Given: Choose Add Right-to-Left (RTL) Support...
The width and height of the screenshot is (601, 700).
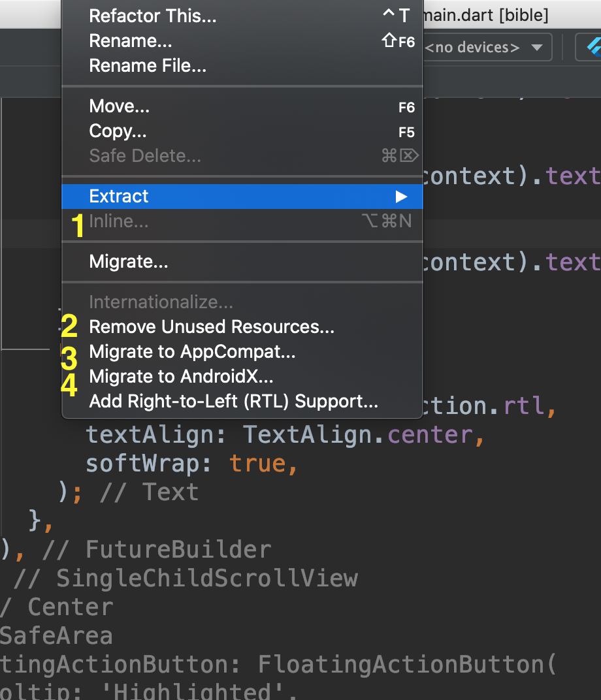Looking at the screenshot, I should (233, 402).
